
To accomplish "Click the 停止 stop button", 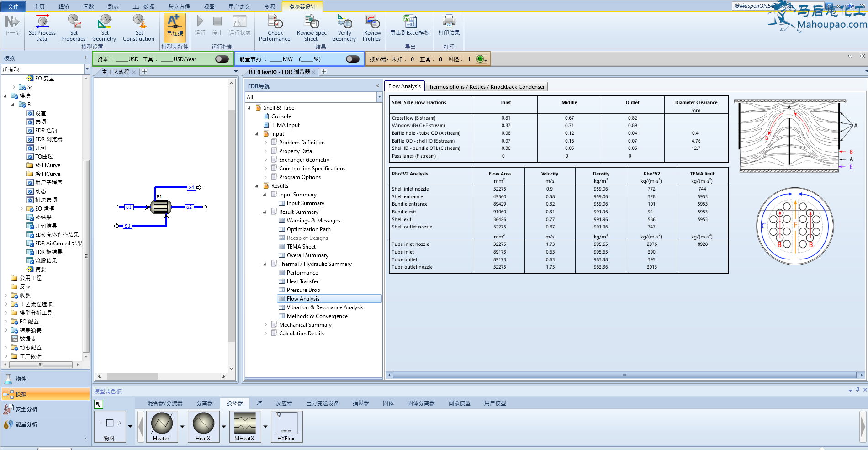I will 217,26.
